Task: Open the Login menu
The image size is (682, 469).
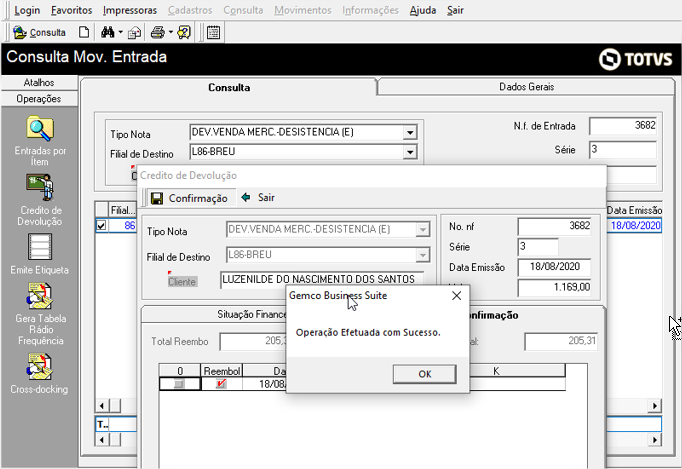Action: pos(27,10)
